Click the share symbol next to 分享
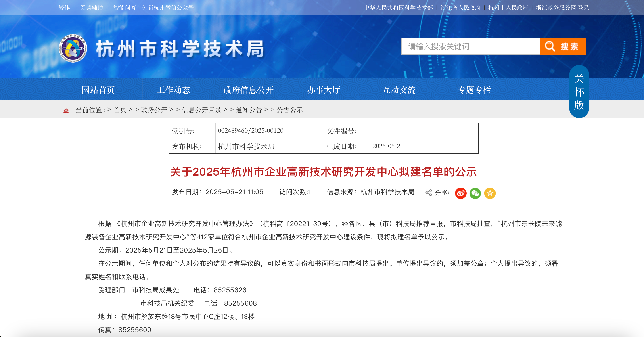 (429, 193)
